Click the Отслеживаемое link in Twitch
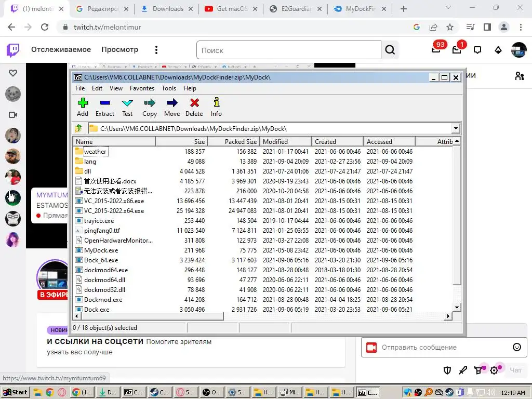 pyautogui.click(x=61, y=49)
